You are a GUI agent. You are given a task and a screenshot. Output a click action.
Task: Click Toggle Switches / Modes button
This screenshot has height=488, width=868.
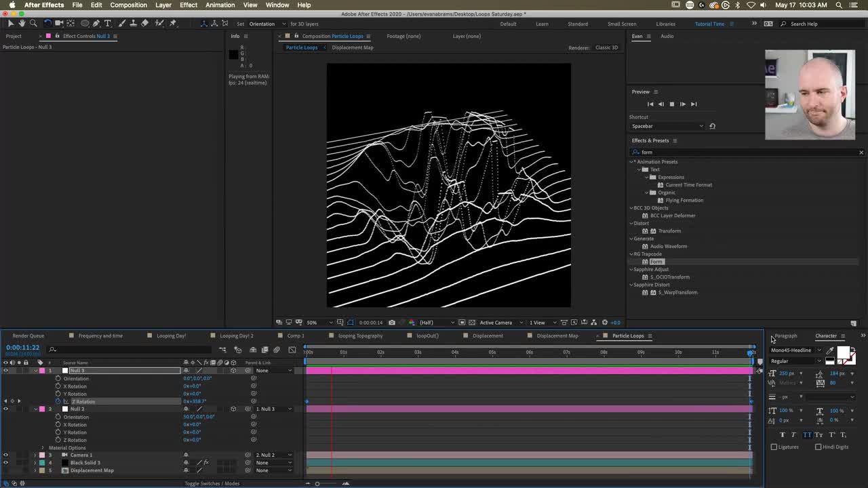[x=212, y=483]
